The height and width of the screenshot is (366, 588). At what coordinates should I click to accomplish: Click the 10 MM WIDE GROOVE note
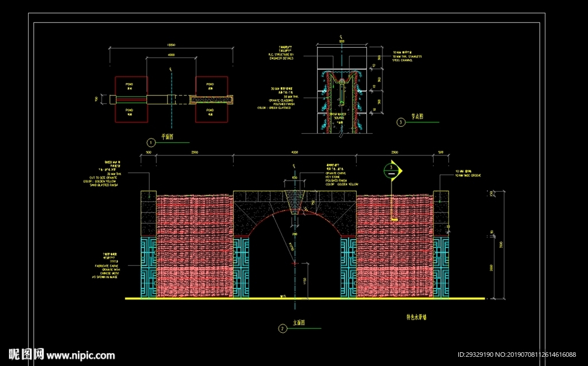coord(468,176)
